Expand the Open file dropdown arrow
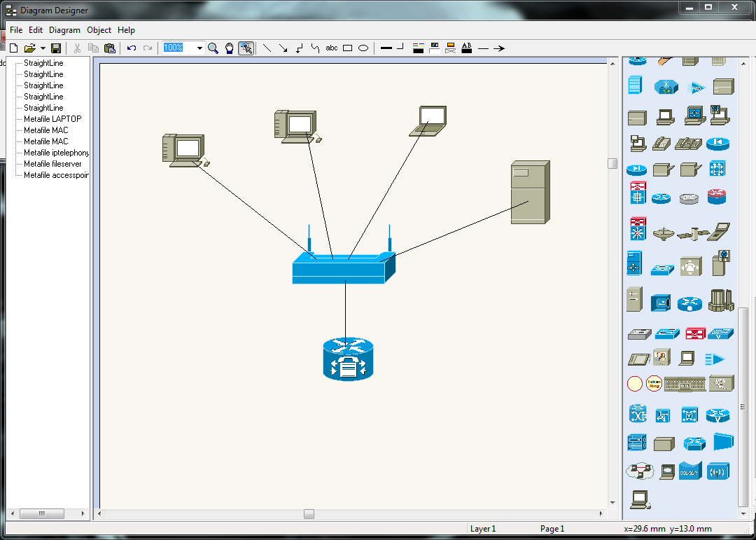This screenshot has height=540, width=756. coord(43,48)
